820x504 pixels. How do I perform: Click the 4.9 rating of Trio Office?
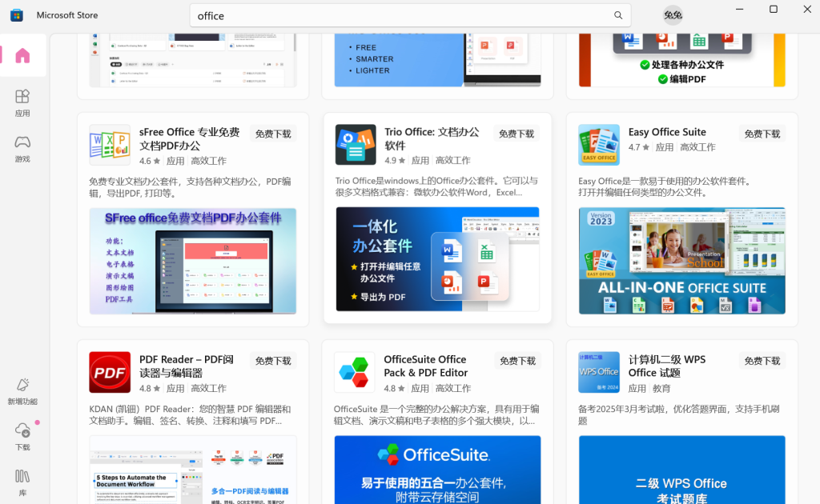coord(395,160)
